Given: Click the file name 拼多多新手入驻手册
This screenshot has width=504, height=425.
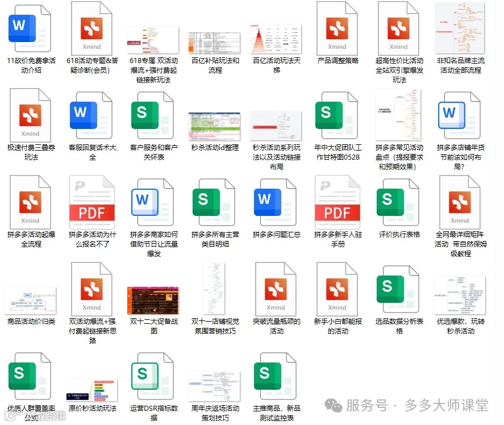Looking at the screenshot, I should (x=338, y=239).
